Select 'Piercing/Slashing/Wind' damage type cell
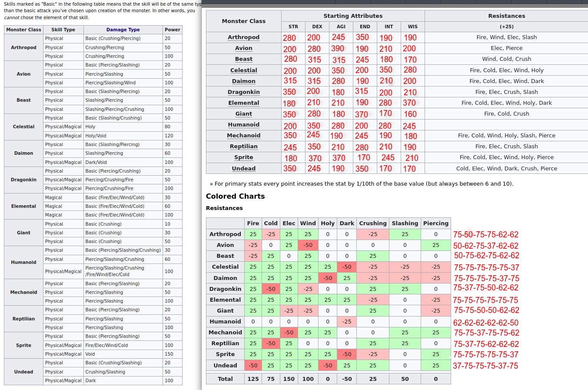Viewport: 588px width, 390px height. click(x=123, y=83)
